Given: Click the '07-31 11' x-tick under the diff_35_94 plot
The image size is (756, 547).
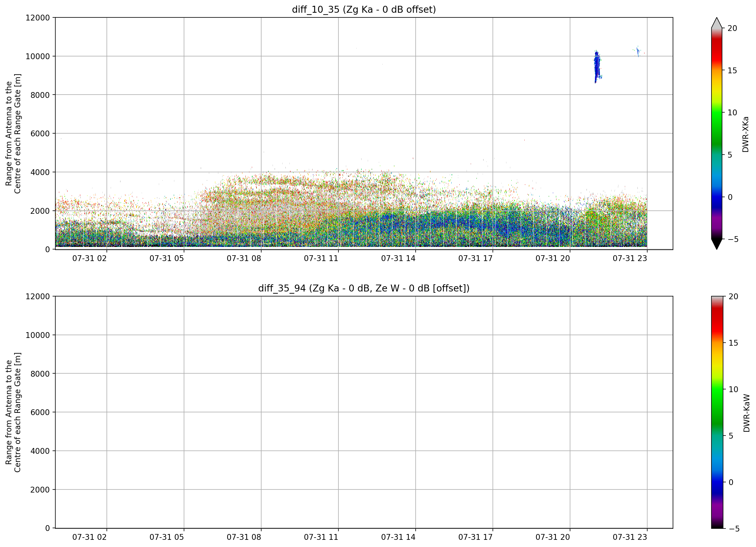Looking at the screenshot, I should pyautogui.click(x=321, y=537).
